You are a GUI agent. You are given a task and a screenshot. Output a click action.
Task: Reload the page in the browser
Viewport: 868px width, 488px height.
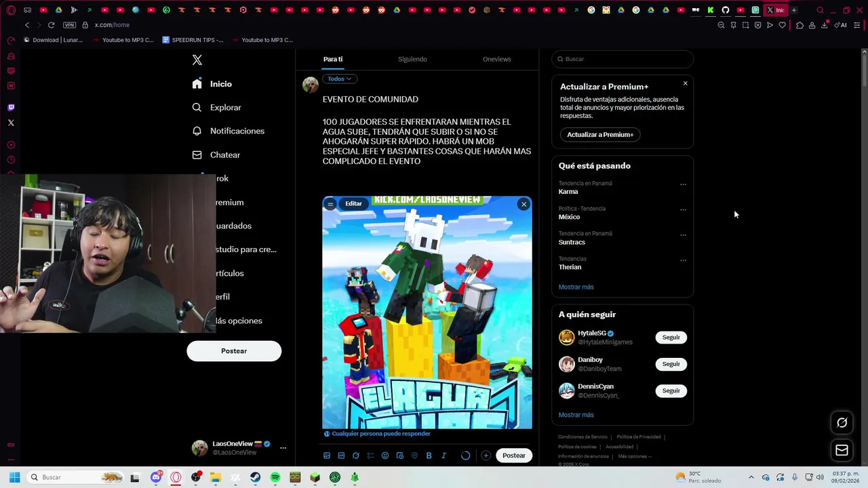(51, 25)
